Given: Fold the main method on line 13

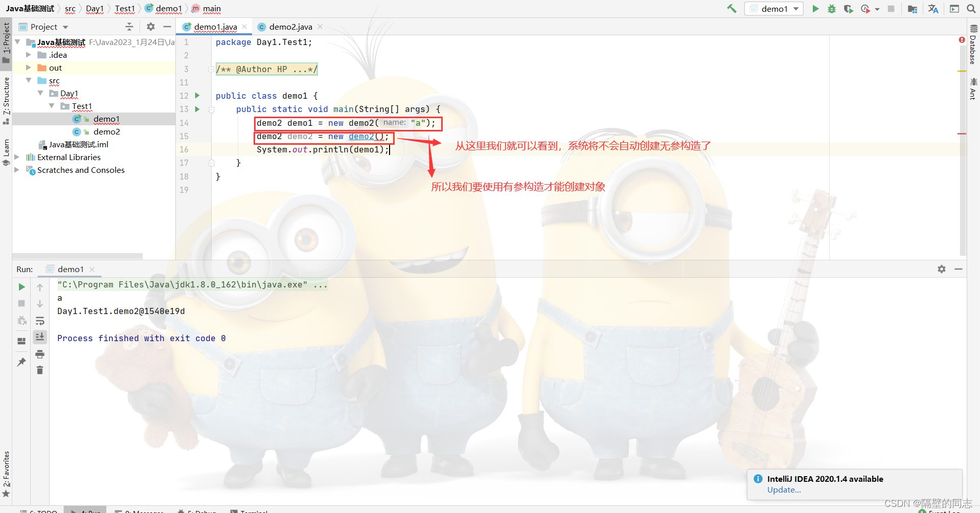Looking at the screenshot, I should (211, 109).
